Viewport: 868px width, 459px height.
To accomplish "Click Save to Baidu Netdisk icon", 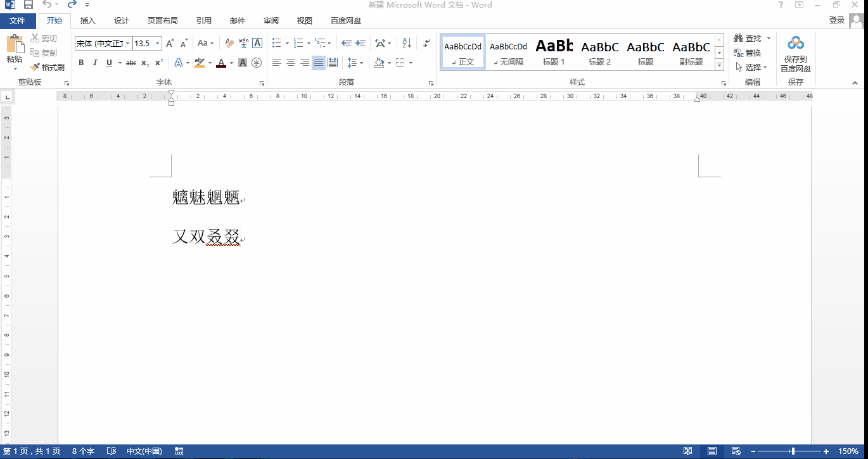I will pyautogui.click(x=795, y=54).
